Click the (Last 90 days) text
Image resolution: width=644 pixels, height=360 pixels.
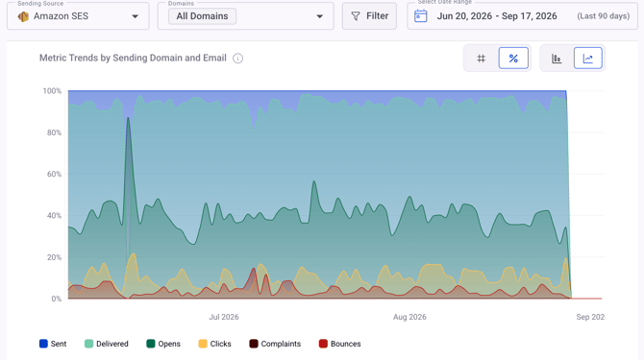pos(604,16)
